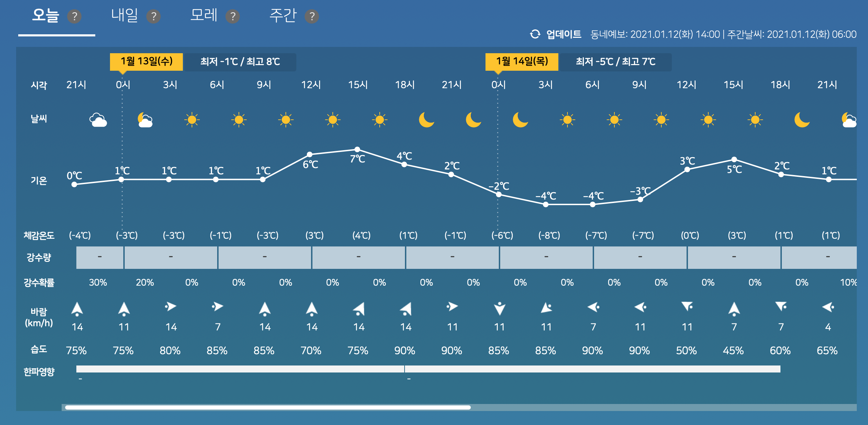Viewport: 868px width, 425px height.
Task: Click the 5℃ point on the temperature line
Action: click(734, 159)
